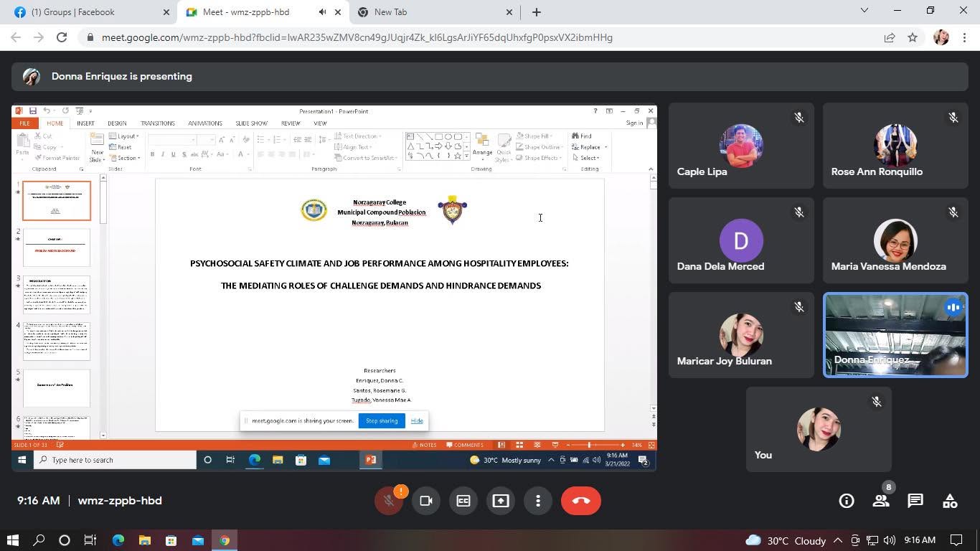The image size is (980, 551).
Task: Open Chrome profile avatar menu
Action: click(941, 37)
